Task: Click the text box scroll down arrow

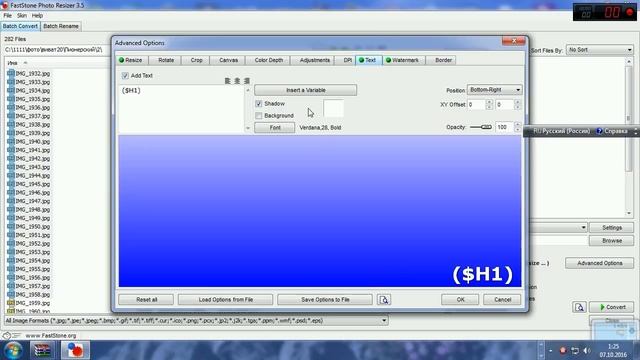Action: (x=247, y=128)
